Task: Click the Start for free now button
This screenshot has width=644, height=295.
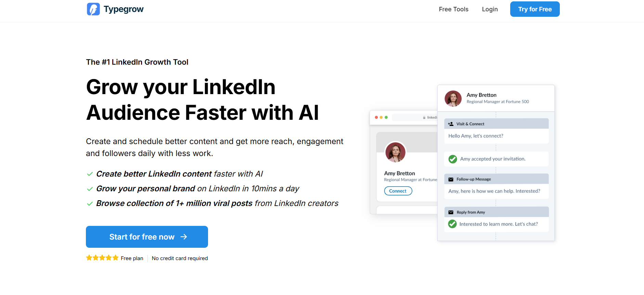Action: 147,237
